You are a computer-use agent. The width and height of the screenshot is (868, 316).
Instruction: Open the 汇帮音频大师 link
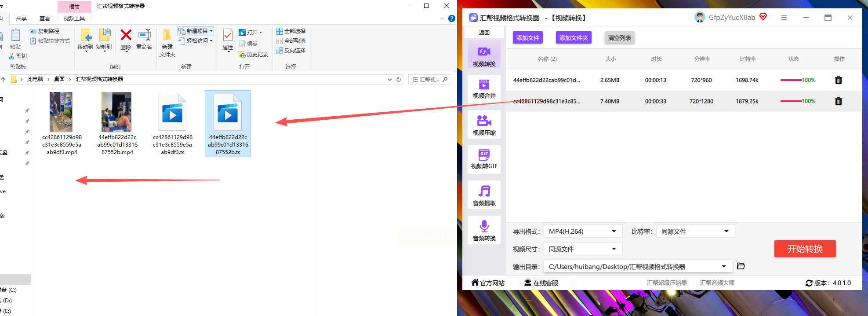717,283
